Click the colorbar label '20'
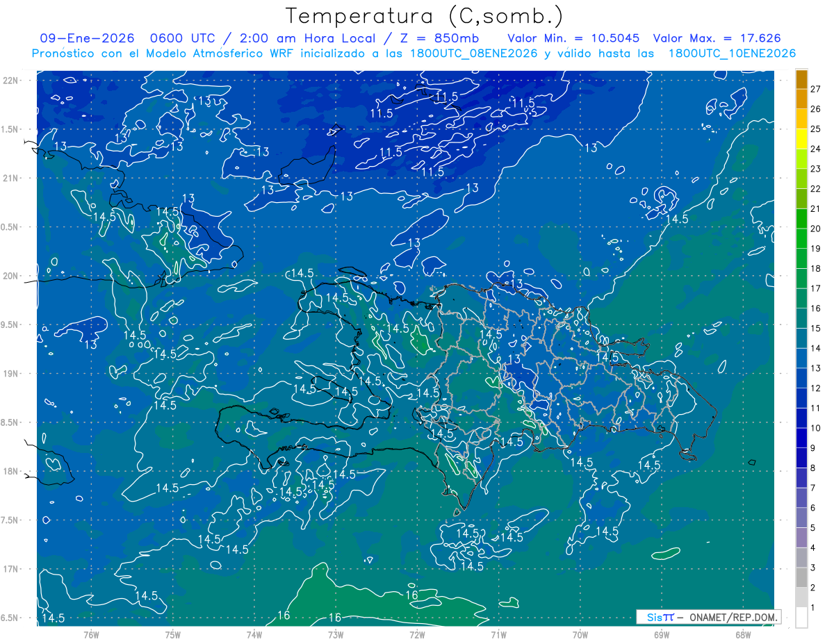The width and height of the screenshot is (834, 644). [x=815, y=229]
